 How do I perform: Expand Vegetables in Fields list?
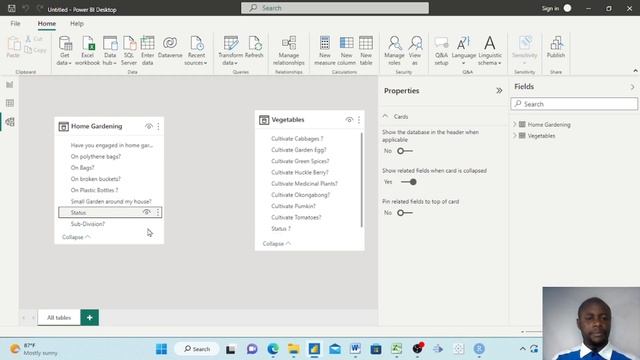pyautogui.click(x=515, y=136)
